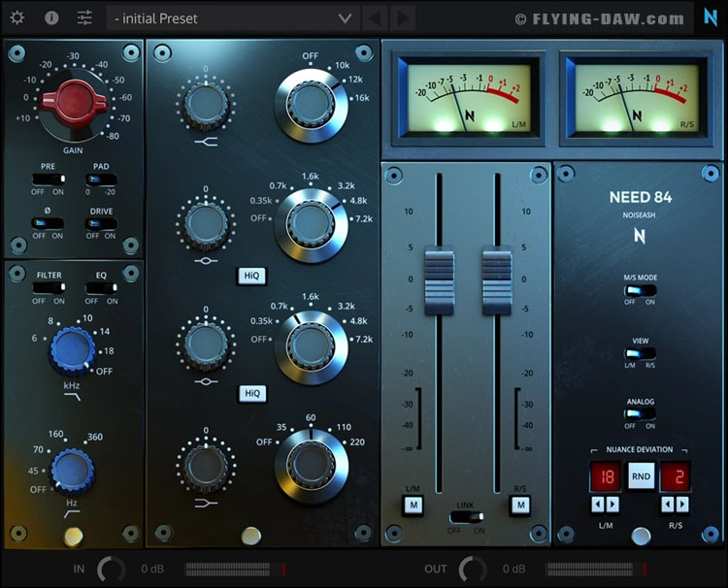The width and height of the screenshot is (728, 588).
Task: Decrease R/S nuance deviation left arrow
Action: point(668,504)
